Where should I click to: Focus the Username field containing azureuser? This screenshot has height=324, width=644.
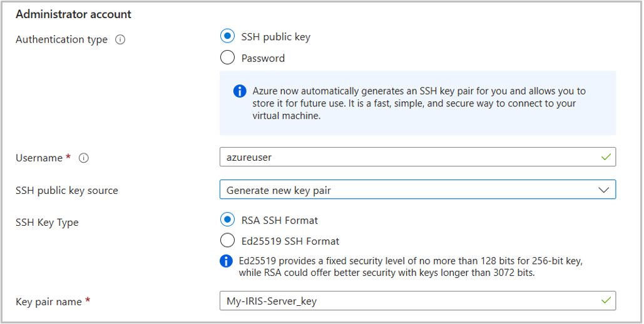407,157
